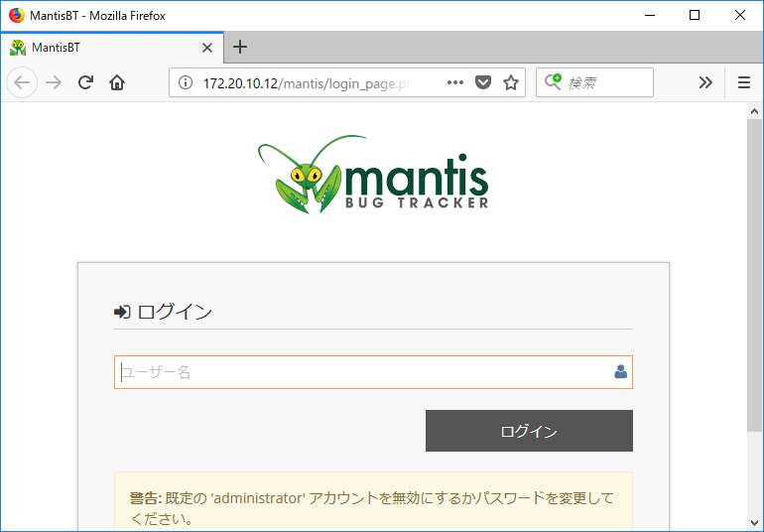Image resolution: width=764 pixels, height=532 pixels.
Task: Click the user silhouette icon in username field
Action: click(x=620, y=371)
